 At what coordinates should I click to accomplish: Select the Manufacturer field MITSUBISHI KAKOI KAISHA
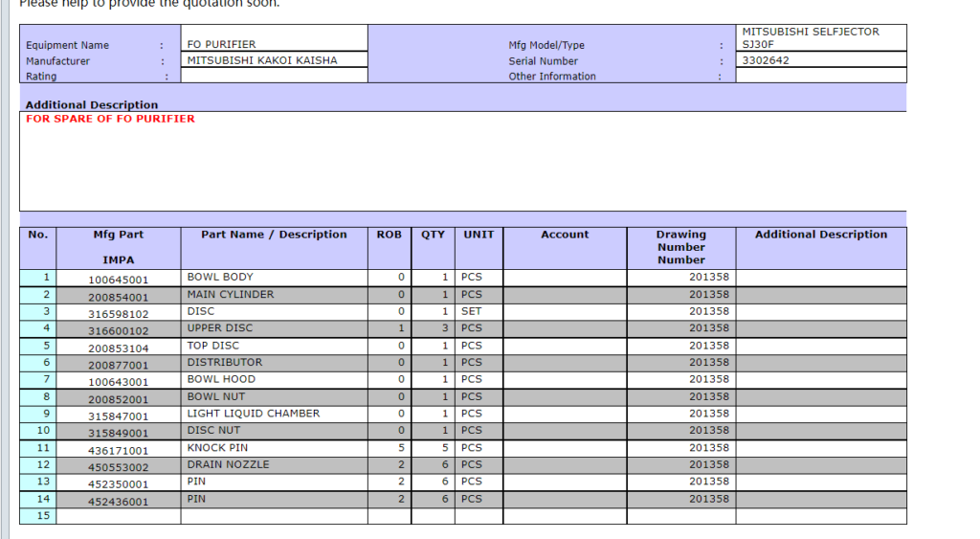pyautogui.click(x=274, y=59)
